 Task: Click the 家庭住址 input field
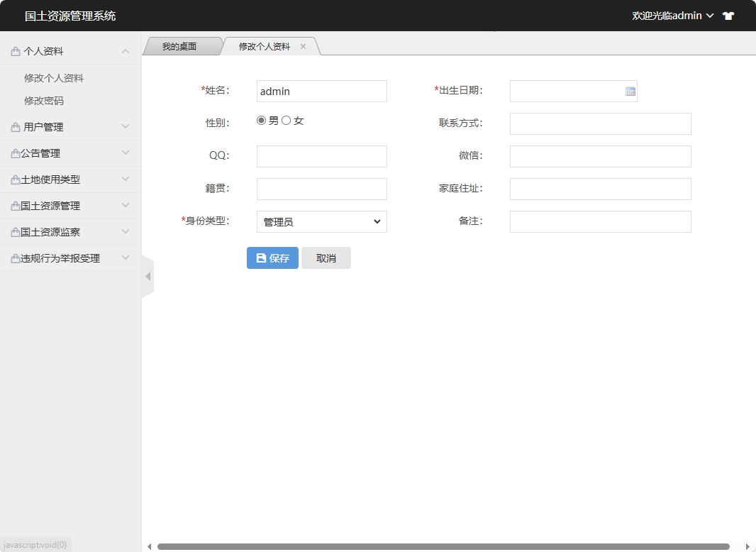pos(600,189)
